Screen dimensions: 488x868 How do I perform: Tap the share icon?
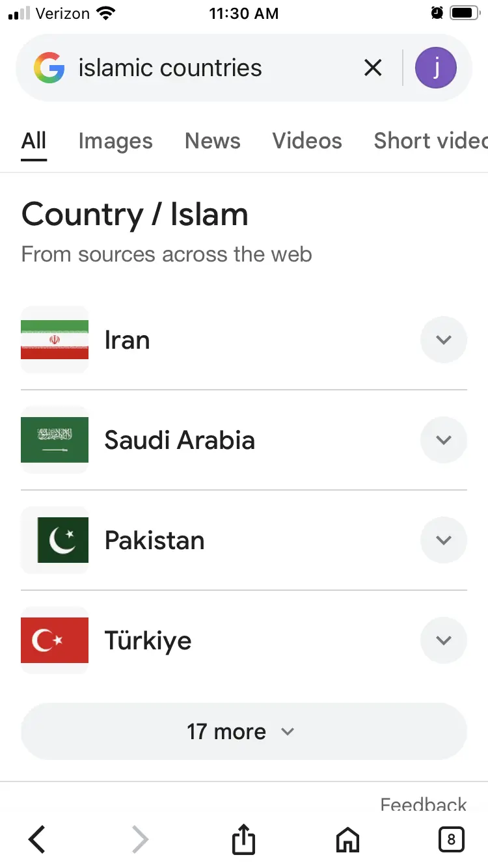click(244, 839)
